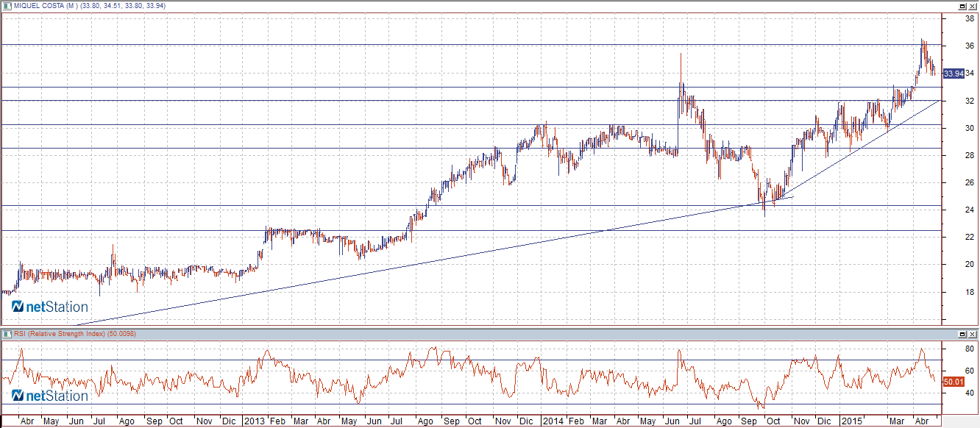The height and width of the screenshot is (428, 980).
Task: Click the 80 level on RSI axis
Action: [970, 349]
